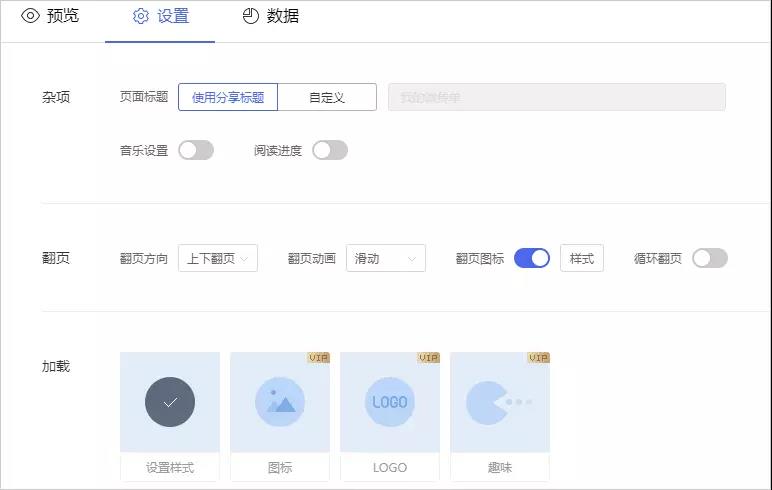
Task: Click the VIP badge on LOGO card
Action: [x=428, y=358]
